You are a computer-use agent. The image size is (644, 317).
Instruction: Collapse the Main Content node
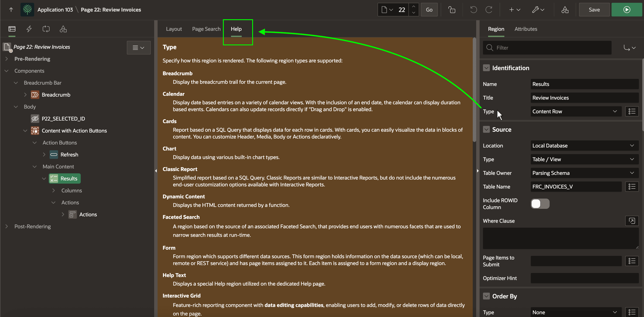35,167
